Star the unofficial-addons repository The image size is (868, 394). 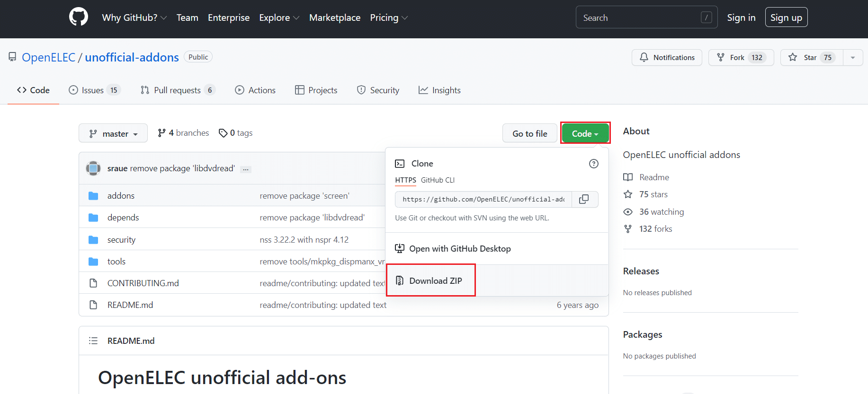(x=811, y=57)
